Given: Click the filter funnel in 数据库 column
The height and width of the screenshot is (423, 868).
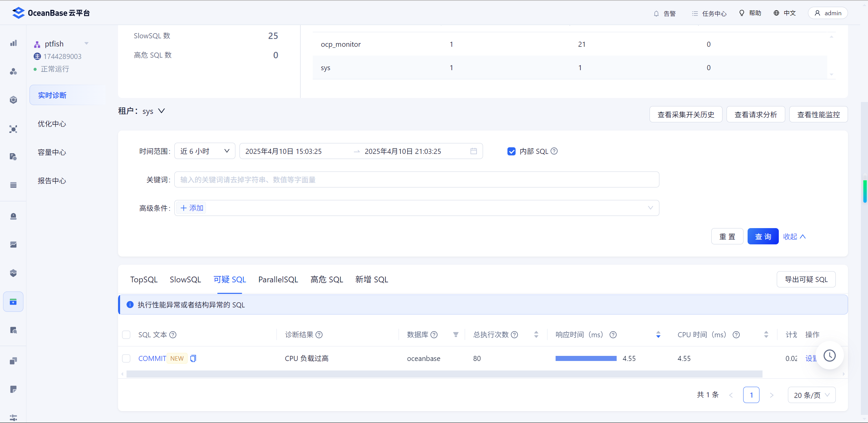Looking at the screenshot, I should (456, 335).
